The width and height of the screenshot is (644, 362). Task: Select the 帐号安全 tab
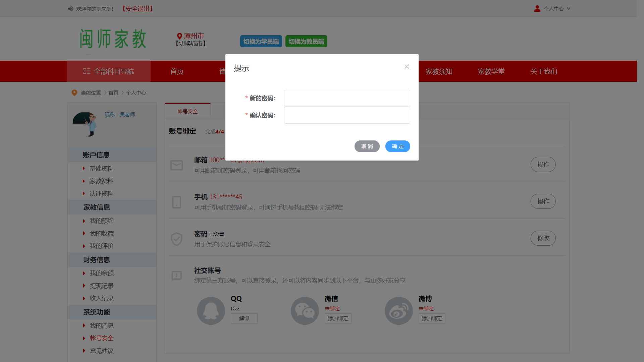pyautogui.click(x=187, y=111)
